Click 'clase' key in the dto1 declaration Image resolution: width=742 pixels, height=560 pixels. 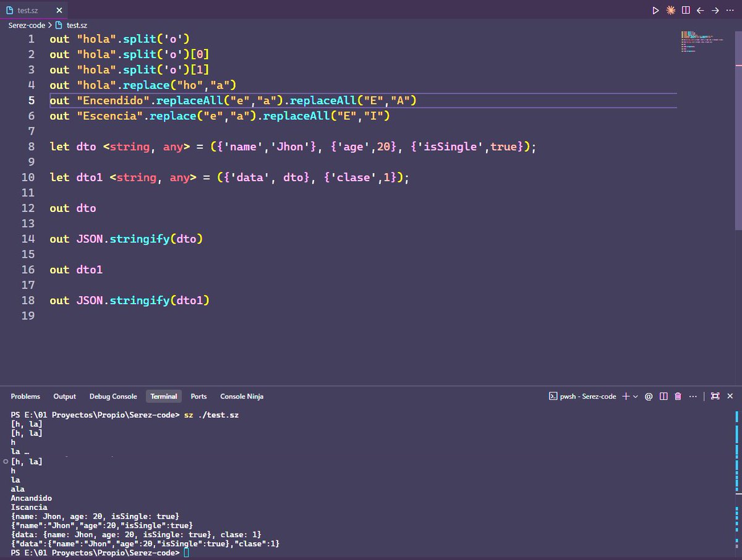tap(354, 177)
